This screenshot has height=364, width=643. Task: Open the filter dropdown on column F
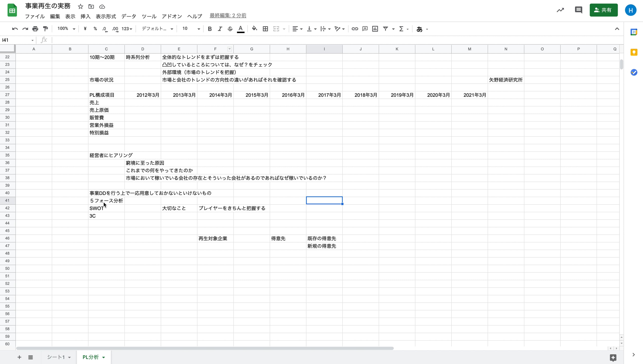point(229,49)
